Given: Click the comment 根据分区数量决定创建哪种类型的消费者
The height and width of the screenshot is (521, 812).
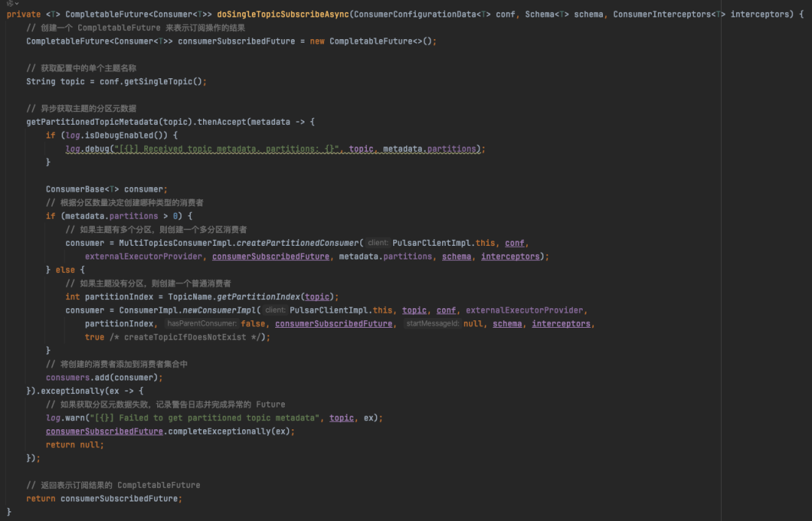Looking at the screenshot, I should pos(125,203).
